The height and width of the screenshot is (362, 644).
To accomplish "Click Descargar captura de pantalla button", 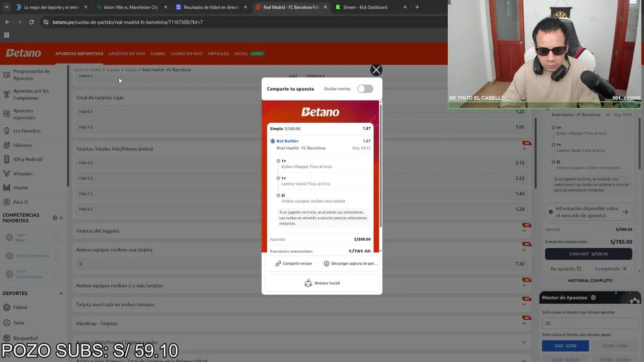I will tap(351, 263).
